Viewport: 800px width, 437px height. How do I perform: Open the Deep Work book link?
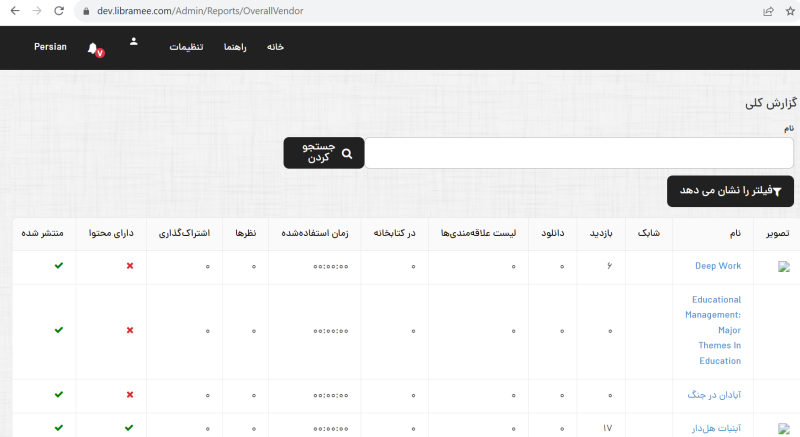(718, 266)
